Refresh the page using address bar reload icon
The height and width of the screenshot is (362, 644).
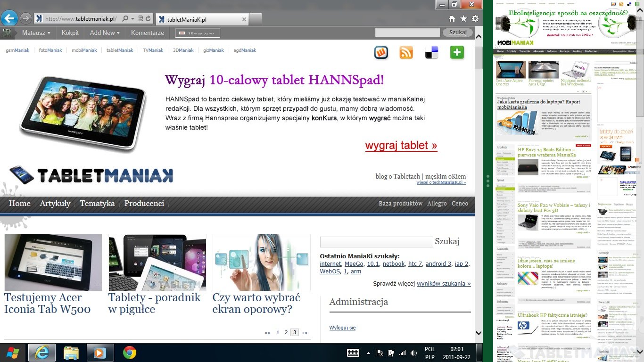[x=148, y=19]
